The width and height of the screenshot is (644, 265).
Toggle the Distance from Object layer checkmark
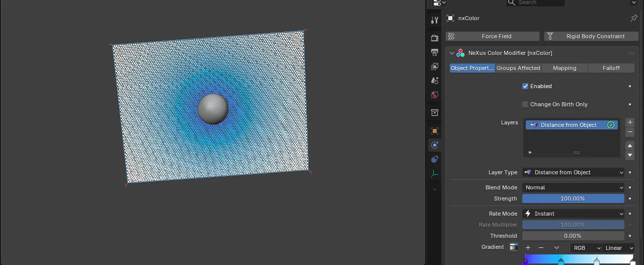pos(611,125)
